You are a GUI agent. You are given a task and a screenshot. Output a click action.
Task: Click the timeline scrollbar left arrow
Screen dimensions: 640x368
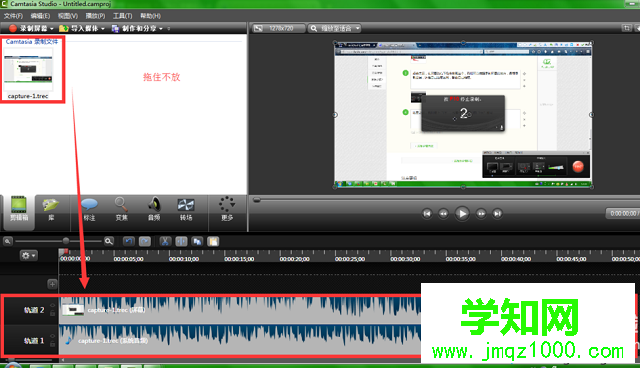62,360
